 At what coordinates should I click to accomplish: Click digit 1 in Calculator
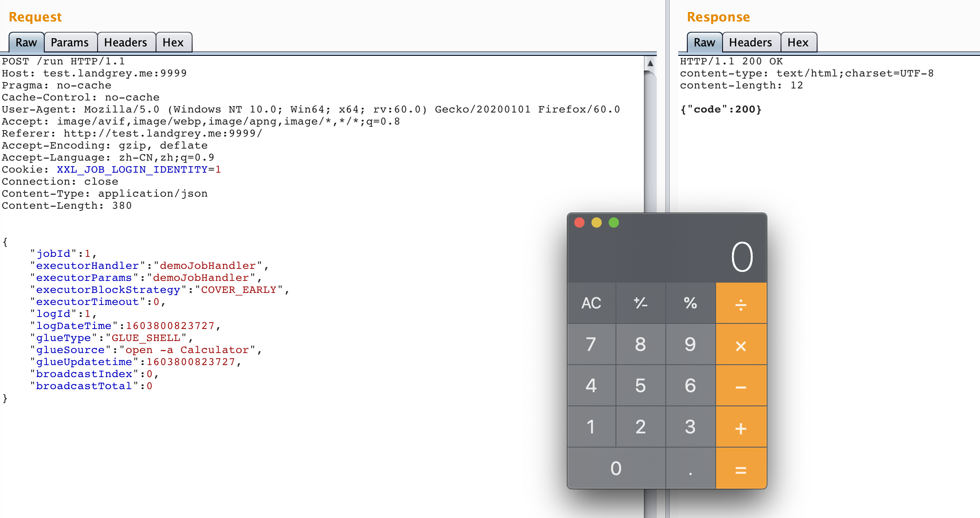pyautogui.click(x=591, y=427)
